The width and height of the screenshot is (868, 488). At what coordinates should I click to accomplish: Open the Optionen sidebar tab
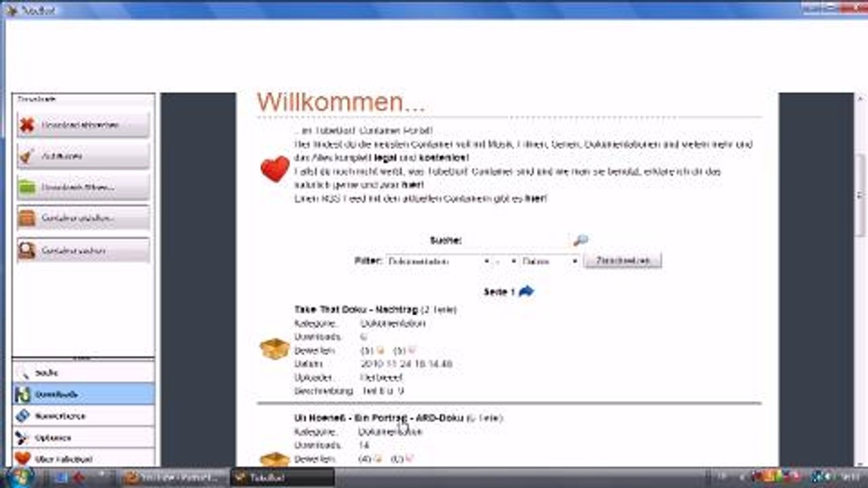point(83,437)
